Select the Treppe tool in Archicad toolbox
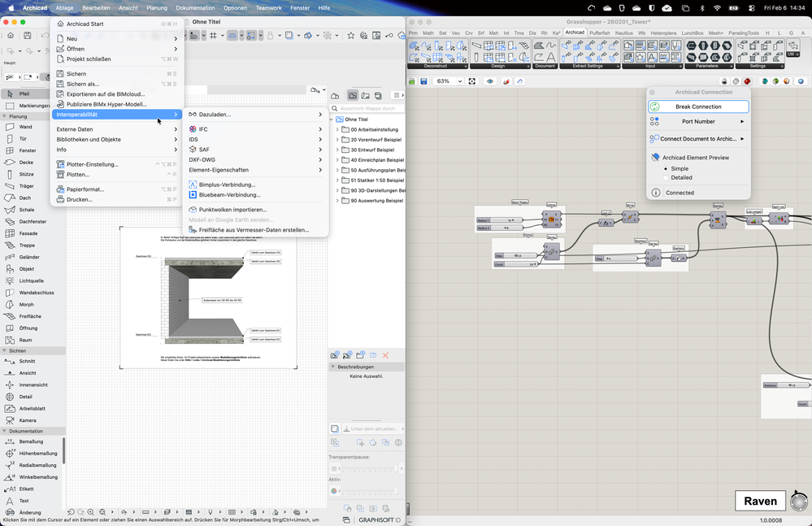812x526 pixels. [x=26, y=246]
